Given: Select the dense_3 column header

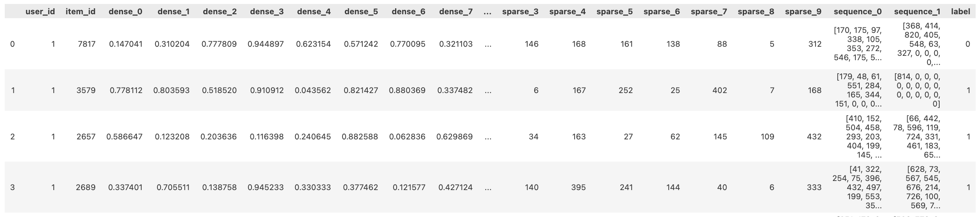Looking at the screenshot, I should [267, 11].
